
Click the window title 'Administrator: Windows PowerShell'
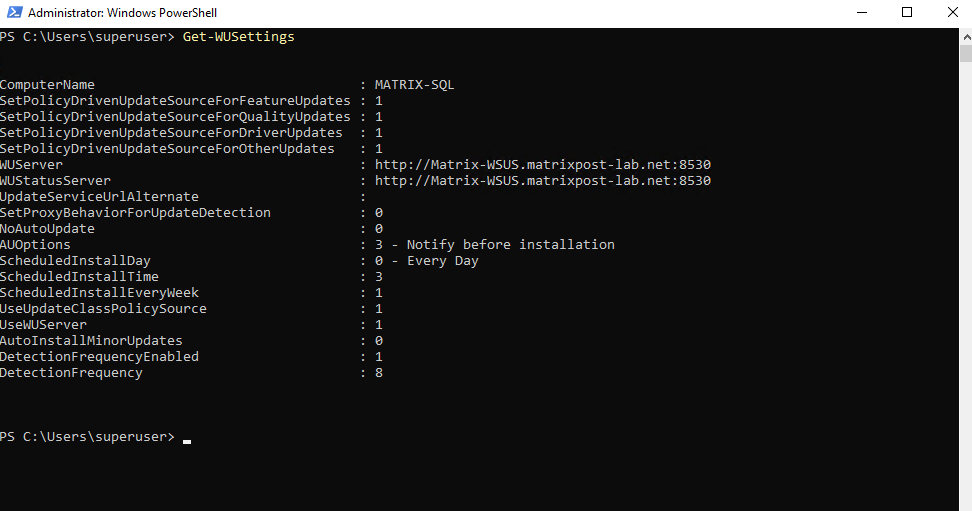(x=122, y=13)
